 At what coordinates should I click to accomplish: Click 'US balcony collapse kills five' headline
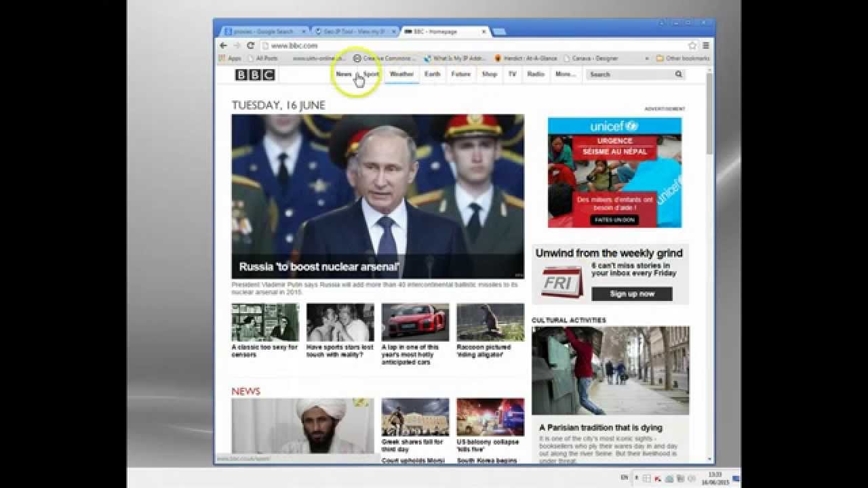[488, 445]
